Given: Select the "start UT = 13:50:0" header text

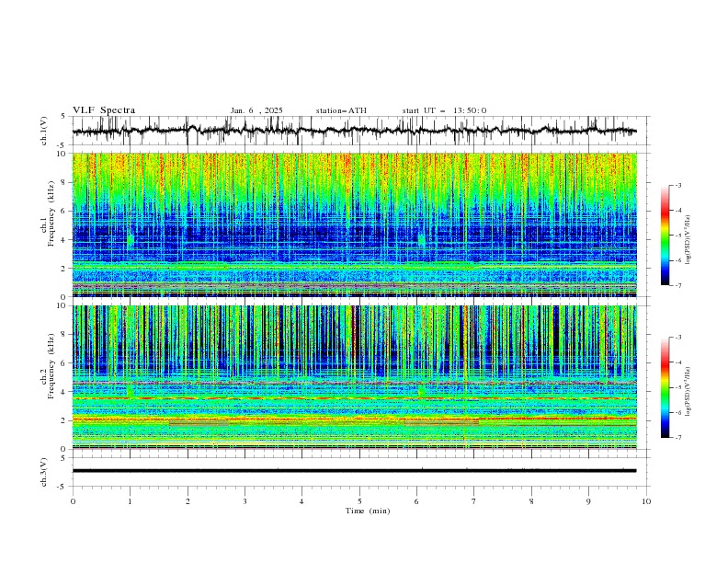Looking at the screenshot, I should coord(444,110).
